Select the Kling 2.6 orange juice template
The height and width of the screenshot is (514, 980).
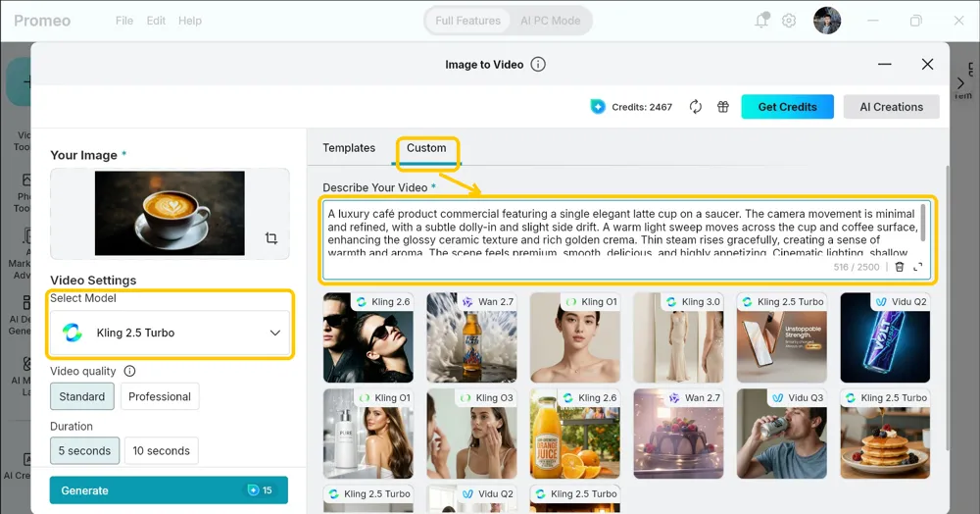(575, 434)
